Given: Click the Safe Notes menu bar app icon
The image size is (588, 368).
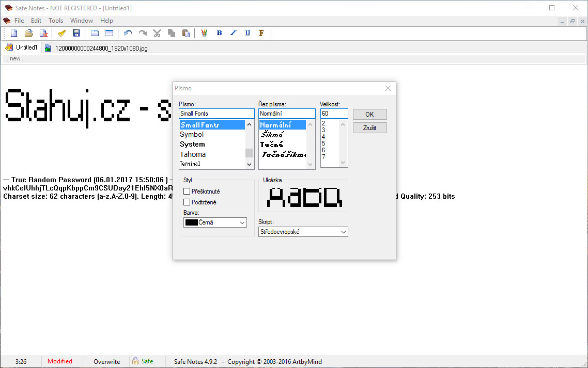Looking at the screenshot, I should pyautogui.click(x=7, y=21).
